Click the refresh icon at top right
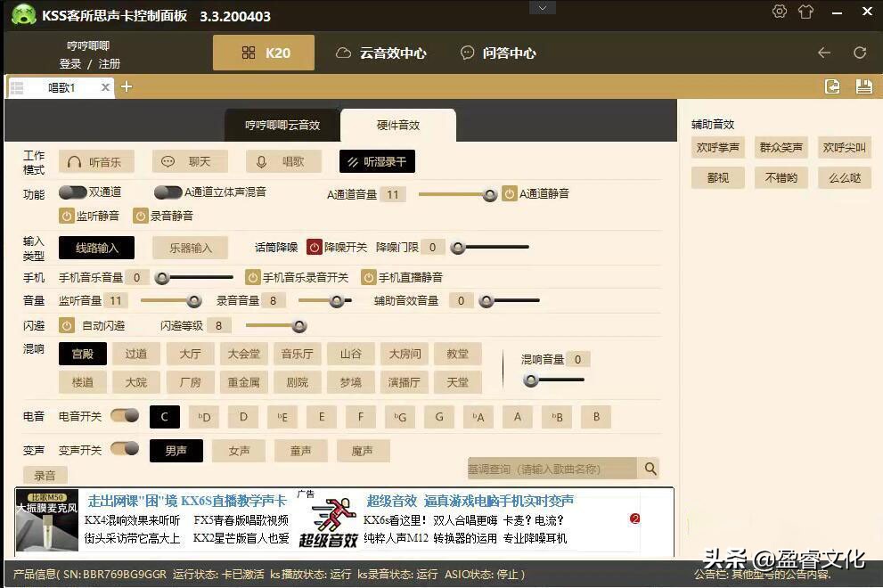The height and width of the screenshot is (588, 883). (x=859, y=53)
